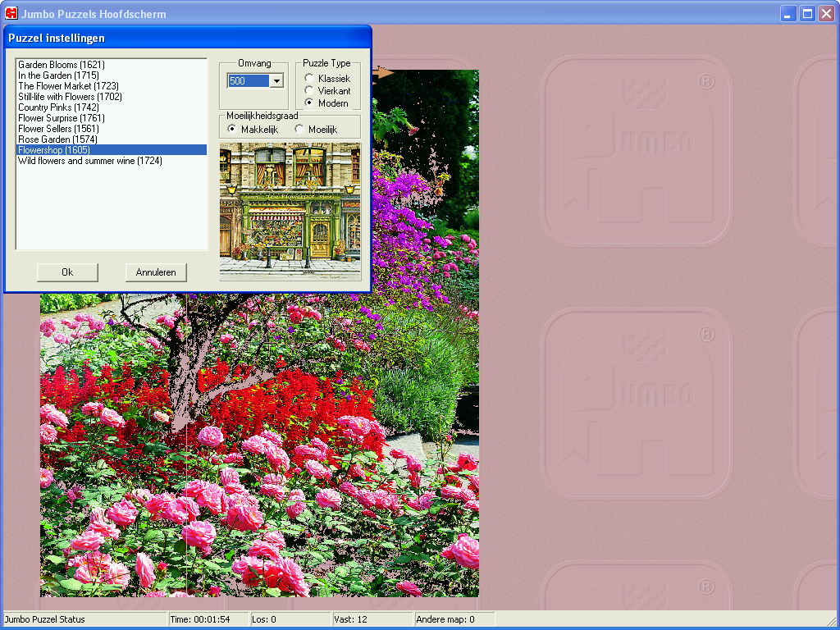Open the Omvang dropdown arrow
The image size is (840, 630).
(276, 81)
